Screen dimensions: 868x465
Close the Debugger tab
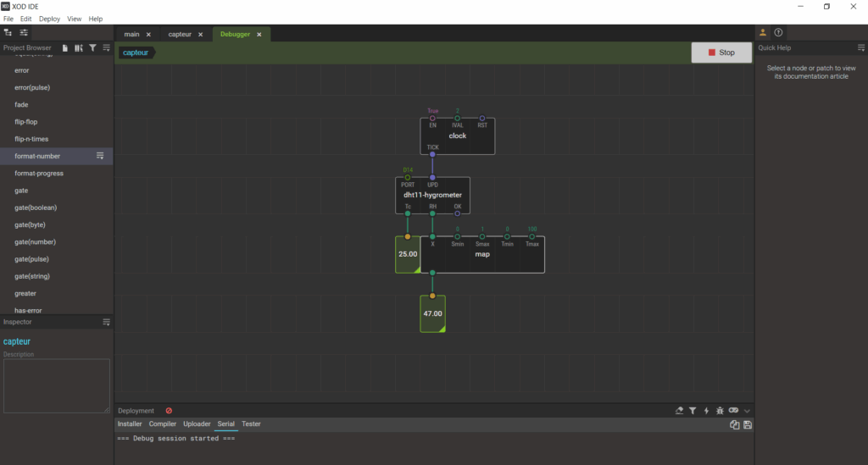pos(259,34)
